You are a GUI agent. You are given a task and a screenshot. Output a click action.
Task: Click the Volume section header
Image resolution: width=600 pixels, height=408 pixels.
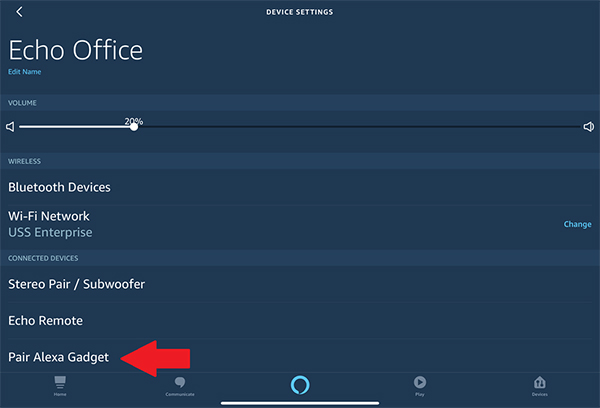tap(22, 103)
